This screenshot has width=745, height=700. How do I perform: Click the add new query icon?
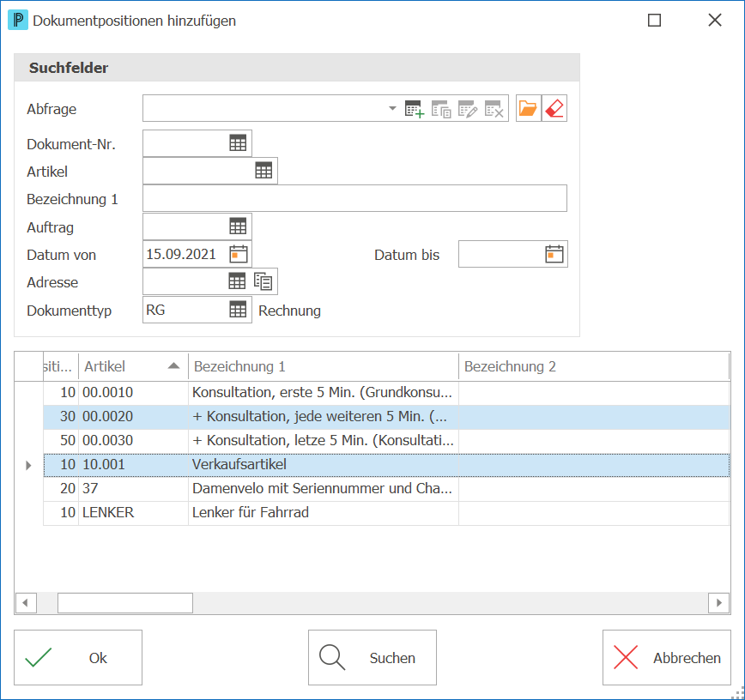click(x=415, y=109)
